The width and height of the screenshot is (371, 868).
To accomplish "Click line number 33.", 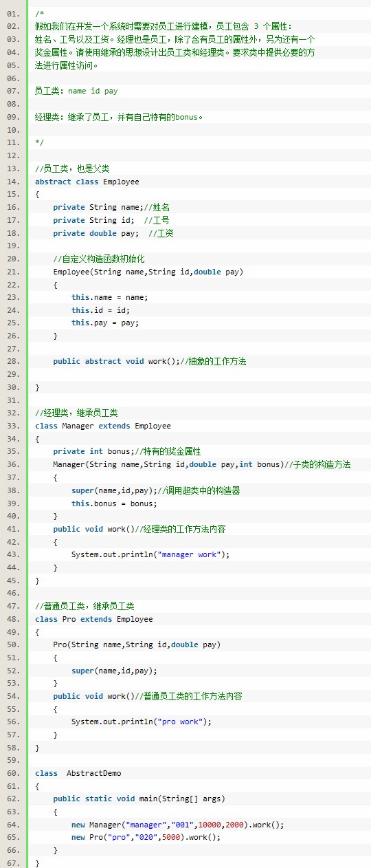I will (x=13, y=426).
